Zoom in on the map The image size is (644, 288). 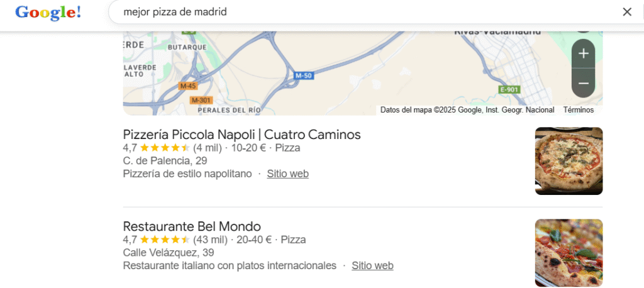(x=583, y=53)
